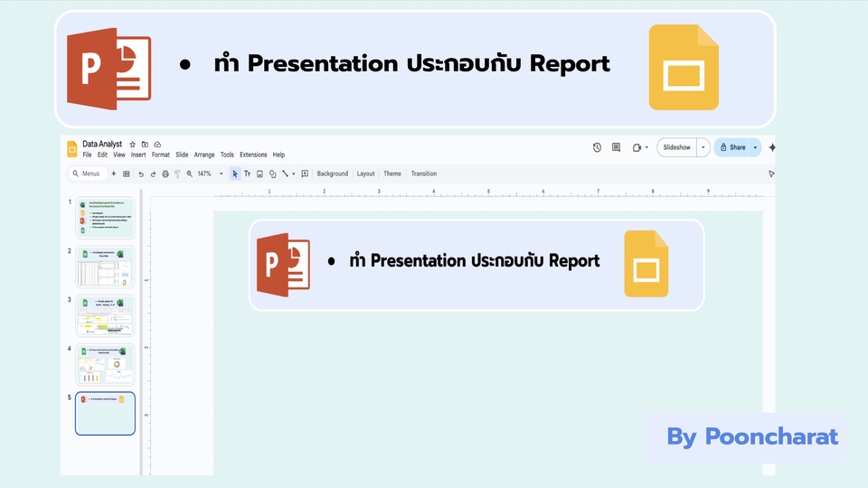This screenshot has height=488, width=868.
Task: Open the Slide menu
Action: coord(182,155)
